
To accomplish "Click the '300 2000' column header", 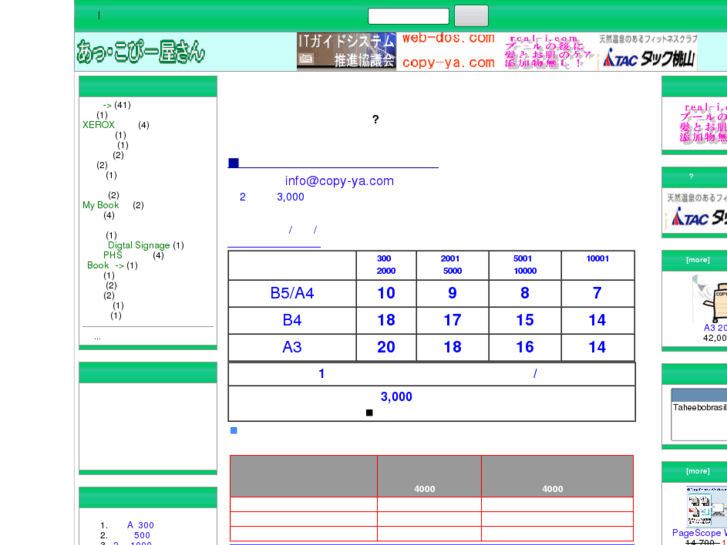I will pyautogui.click(x=386, y=265).
